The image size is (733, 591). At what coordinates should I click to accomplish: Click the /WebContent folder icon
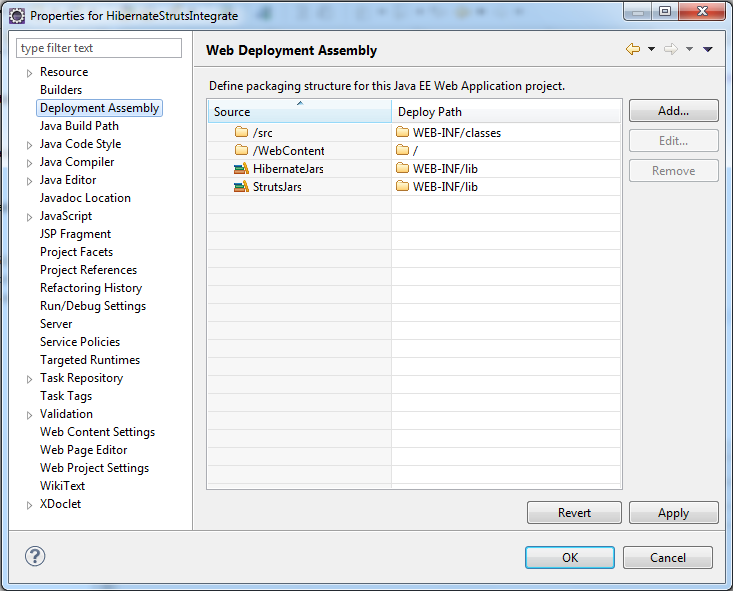tap(241, 150)
